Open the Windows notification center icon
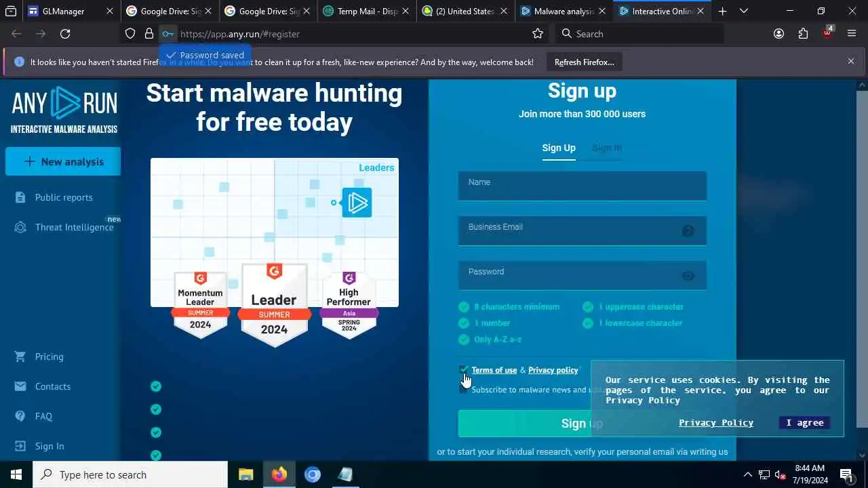The height and width of the screenshot is (488, 868). (x=846, y=474)
